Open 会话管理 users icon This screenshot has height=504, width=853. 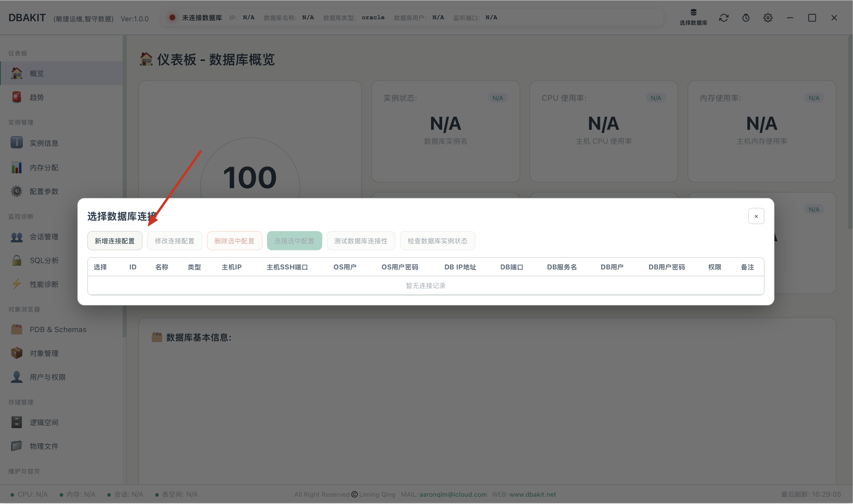(16, 237)
